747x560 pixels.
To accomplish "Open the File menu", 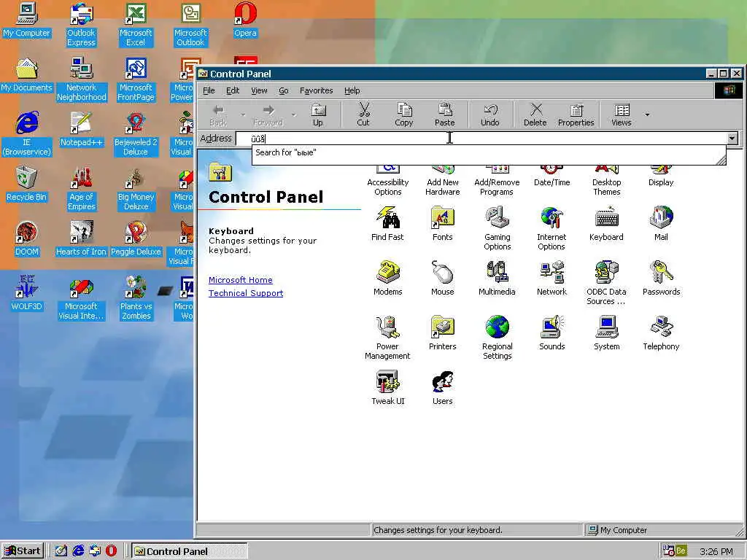I will point(209,90).
